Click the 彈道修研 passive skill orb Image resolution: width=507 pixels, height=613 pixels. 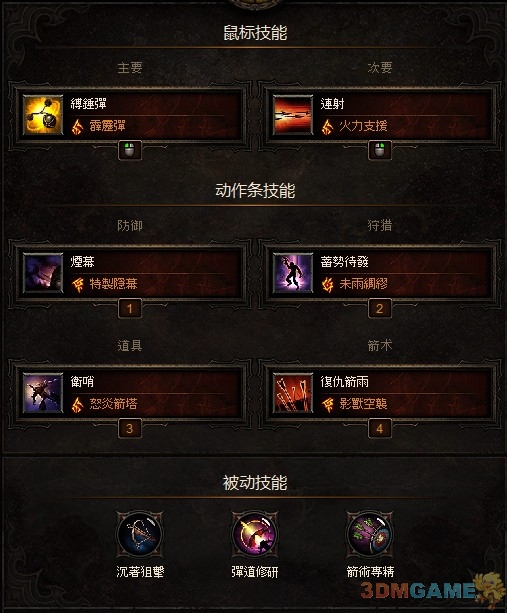pos(254,535)
